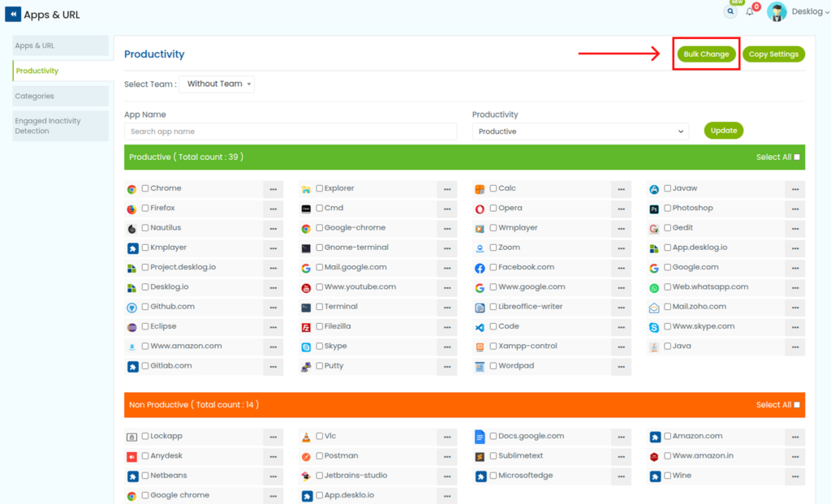Switch to the Categories tab
Screen dimensions: 831x504
click(x=60, y=96)
